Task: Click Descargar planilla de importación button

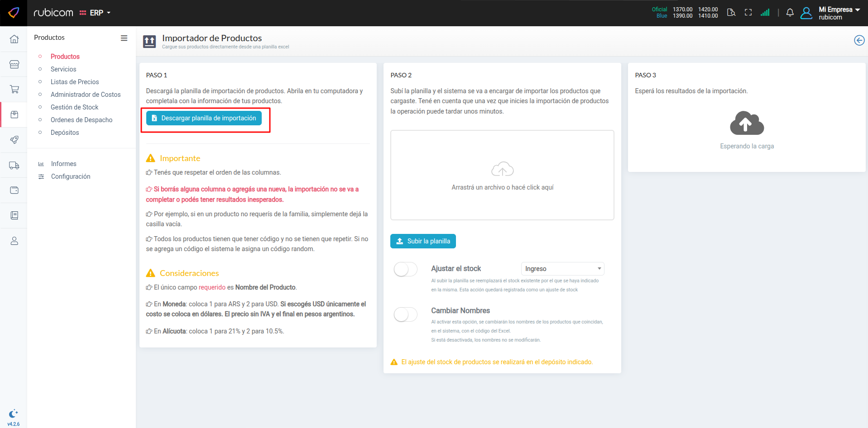Action: (204, 118)
